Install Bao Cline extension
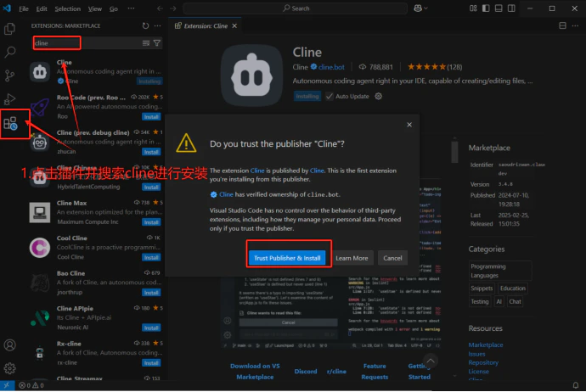Viewport: 586px width, 392px height. pyautogui.click(x=151, y=293)
